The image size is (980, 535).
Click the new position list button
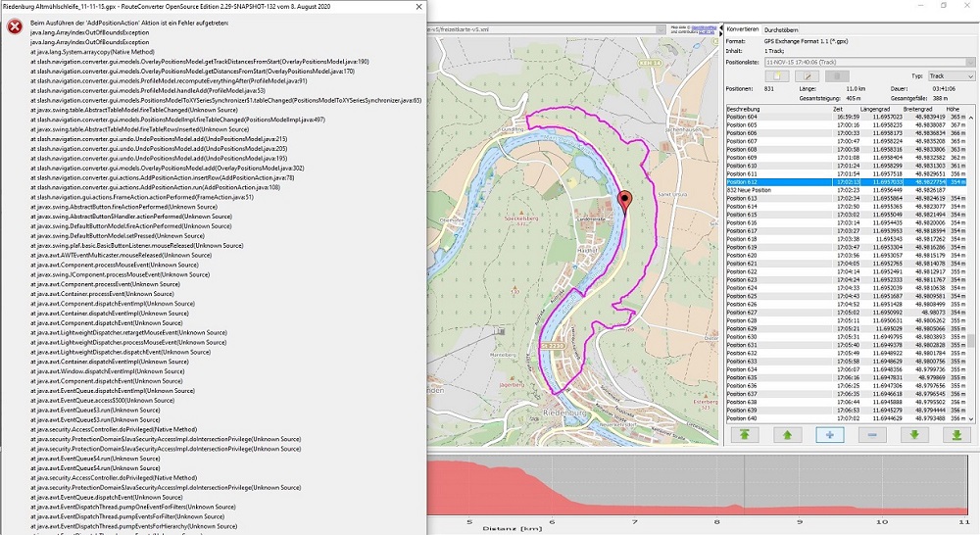(x=776, y=75)
